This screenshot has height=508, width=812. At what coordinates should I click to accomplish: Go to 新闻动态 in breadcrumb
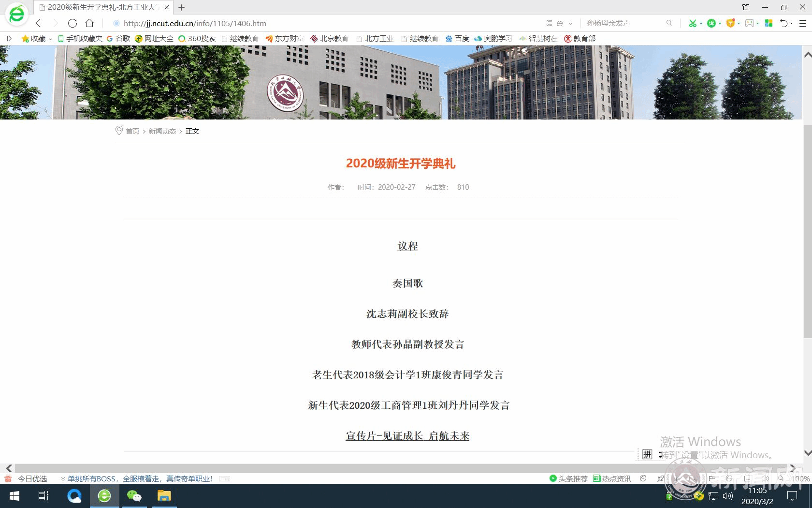(162, 131)
